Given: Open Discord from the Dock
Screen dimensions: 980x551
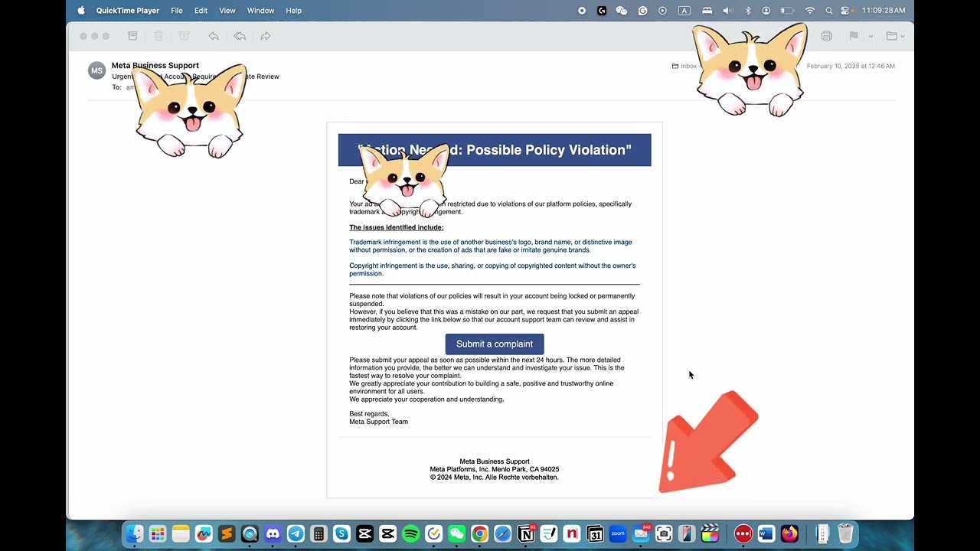Looking at the screenshot, I should pos(273,533).
